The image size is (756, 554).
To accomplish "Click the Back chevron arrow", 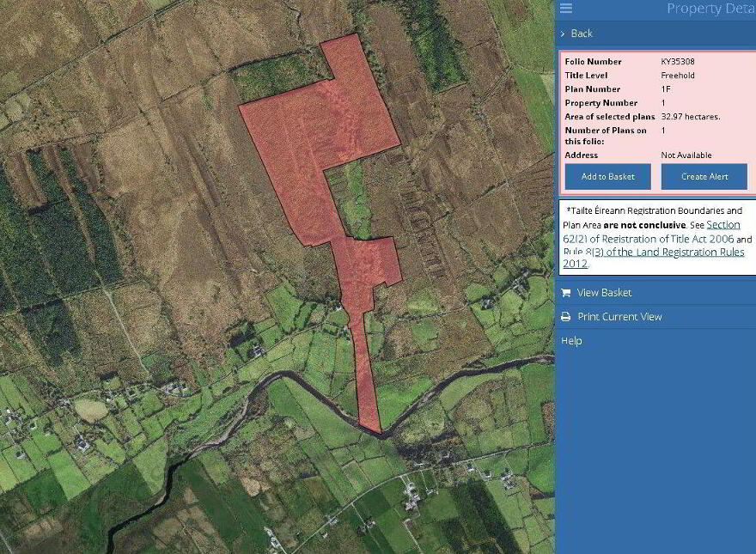I will [x=562, y=33].
